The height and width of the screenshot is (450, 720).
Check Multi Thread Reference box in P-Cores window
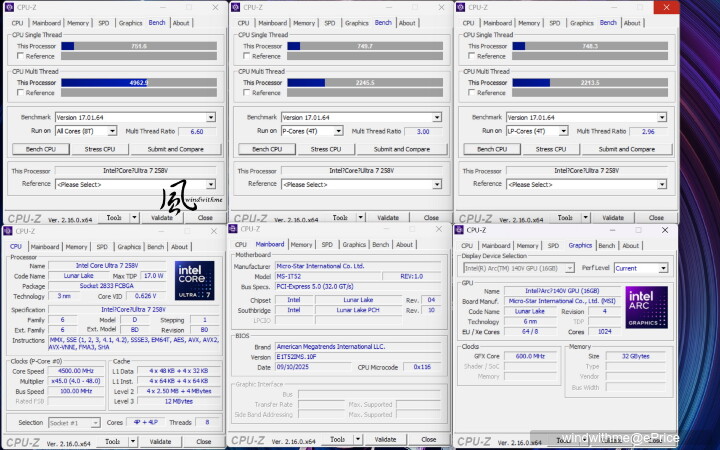coord(247,93)
